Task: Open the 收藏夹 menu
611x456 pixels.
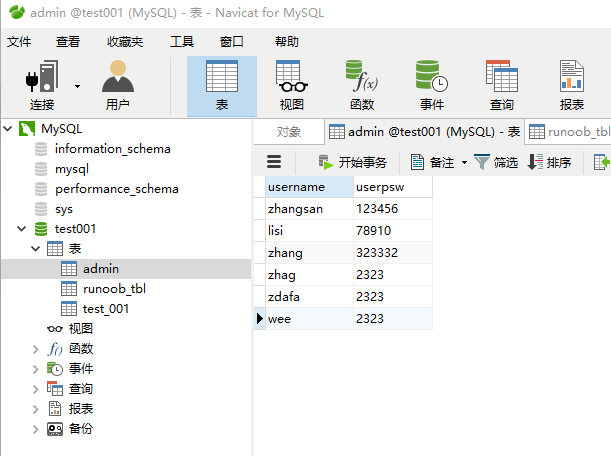Action: (125, 41)
